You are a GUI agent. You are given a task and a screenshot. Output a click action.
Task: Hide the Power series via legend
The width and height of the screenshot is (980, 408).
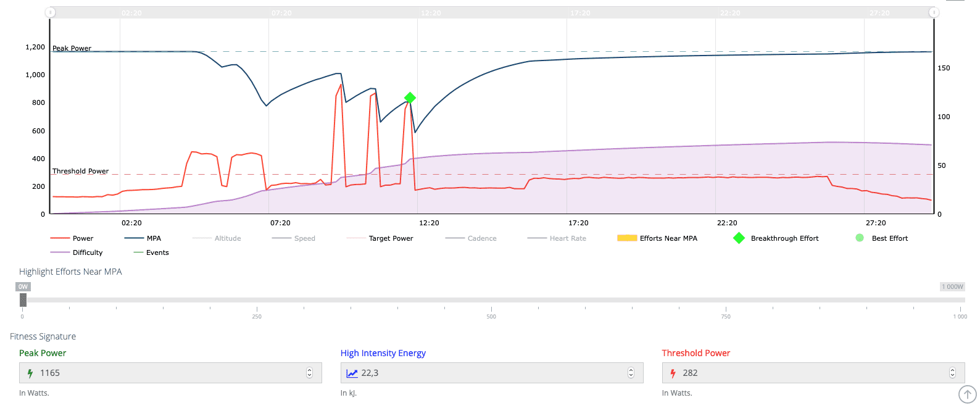[x=82, y=238]
